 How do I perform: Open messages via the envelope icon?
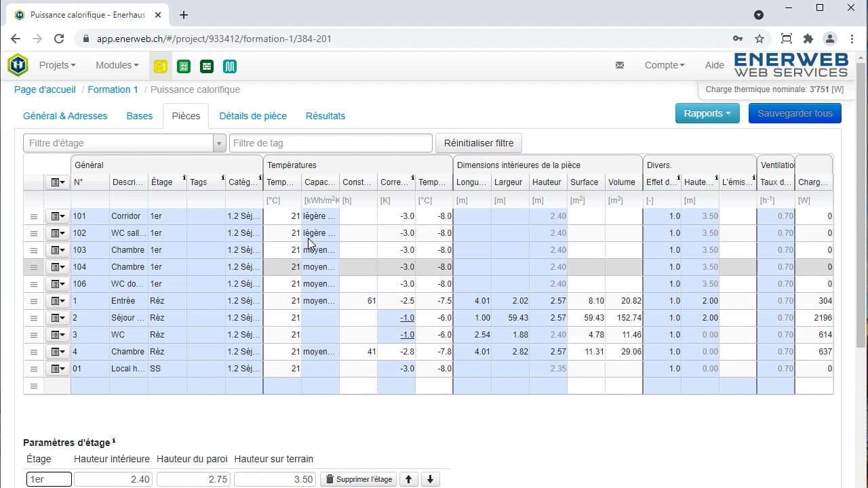tap(619, 65)
